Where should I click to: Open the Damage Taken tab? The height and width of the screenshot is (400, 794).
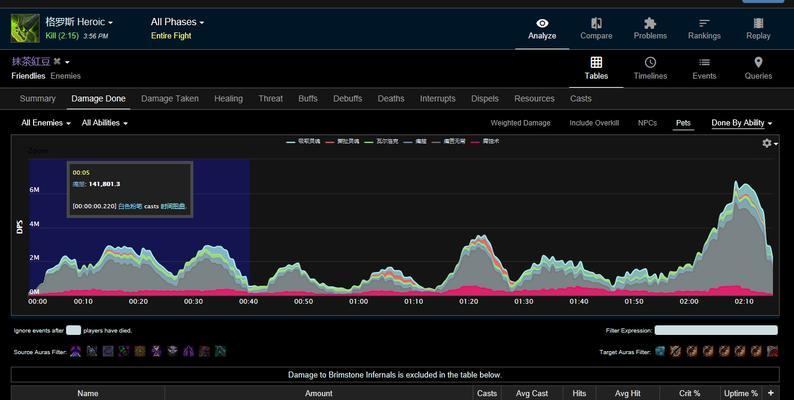point(170,99)
